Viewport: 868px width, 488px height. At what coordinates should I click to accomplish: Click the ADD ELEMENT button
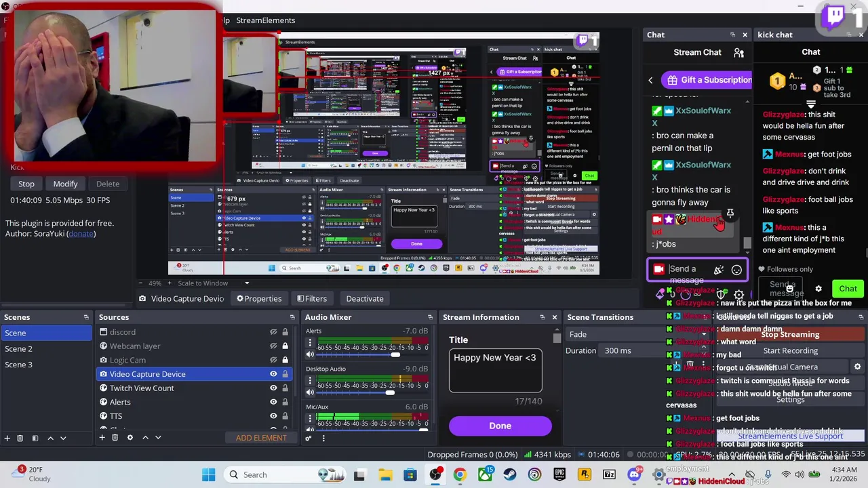point(261,438)
